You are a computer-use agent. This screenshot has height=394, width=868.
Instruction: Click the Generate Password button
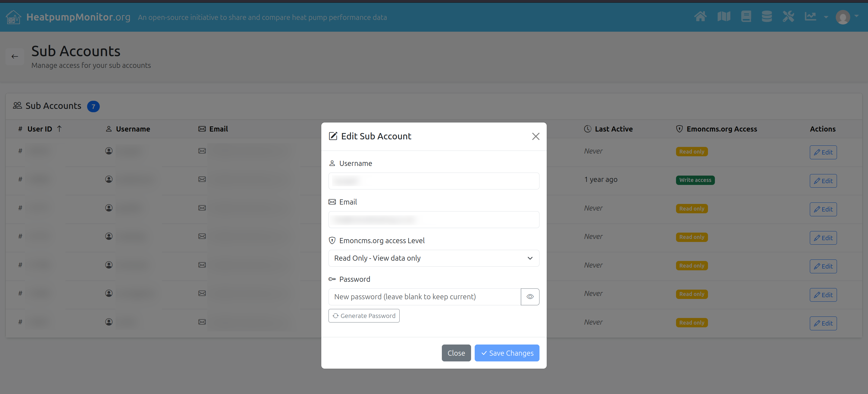(363, 316)
